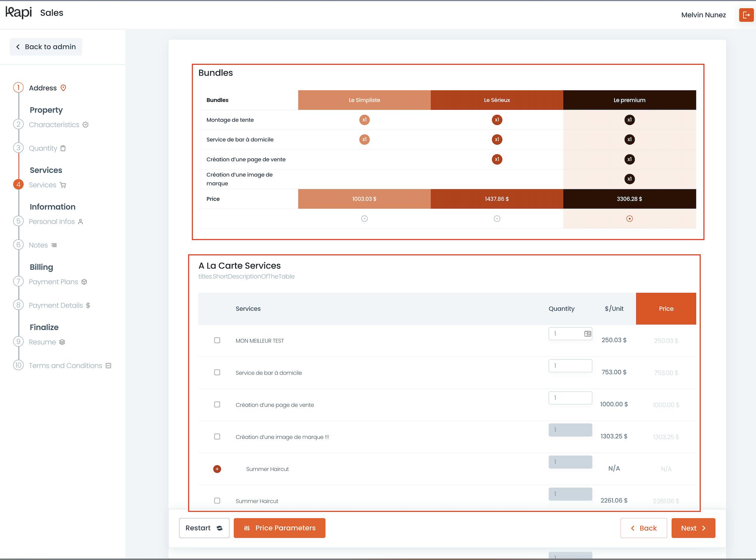Click the Back button

click(644, 528)
